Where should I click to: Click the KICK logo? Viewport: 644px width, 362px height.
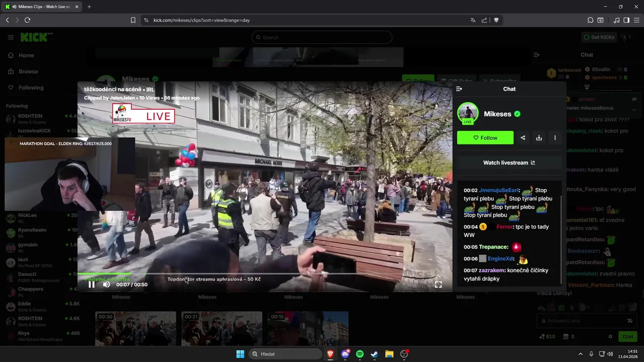point(36,37)
